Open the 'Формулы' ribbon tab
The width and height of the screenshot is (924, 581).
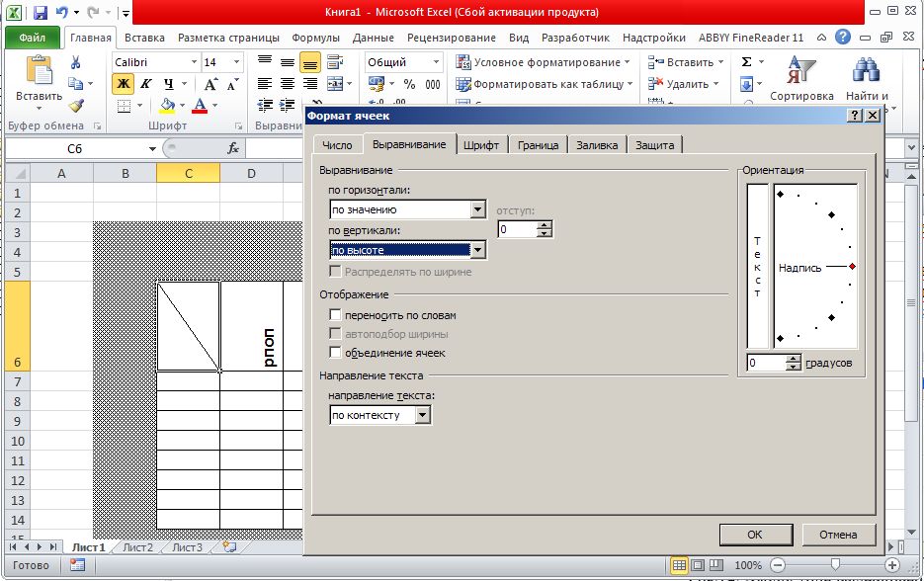click(316, 38)
